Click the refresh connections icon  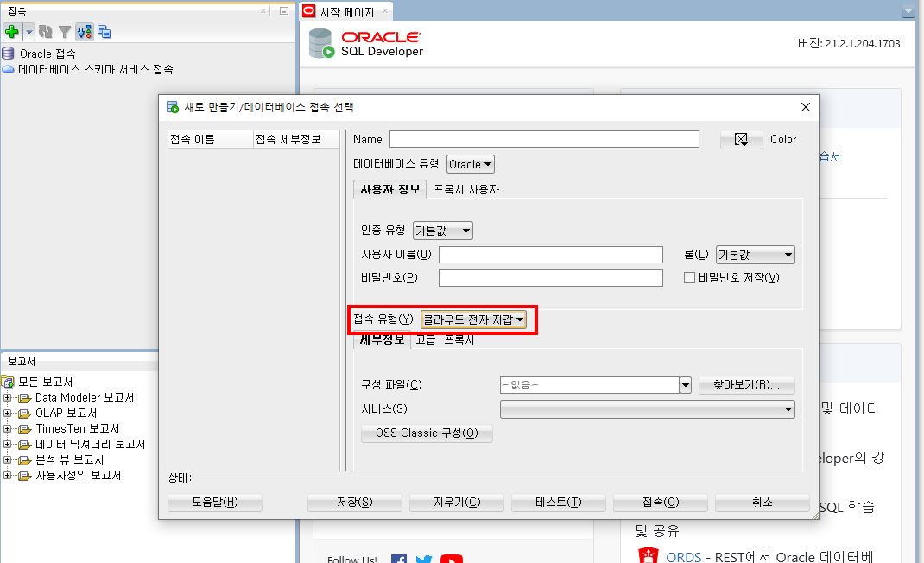tap(46, 32)
